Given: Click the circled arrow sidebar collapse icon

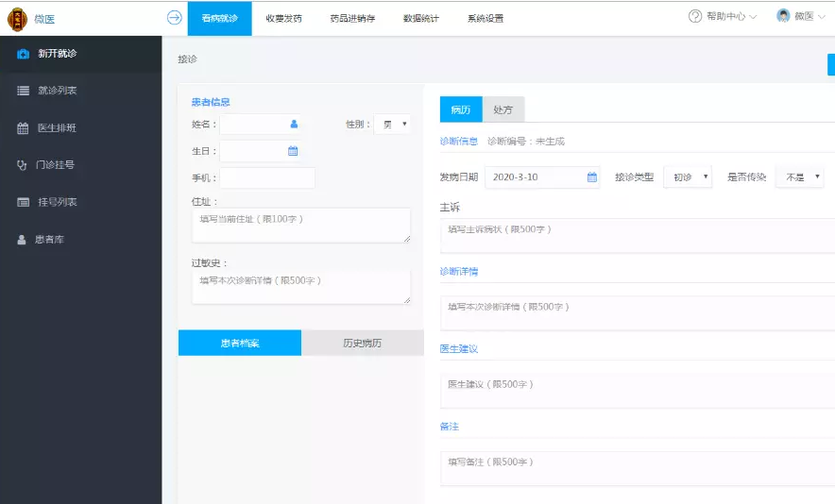Looking at the screenshot, I should click(174, 17).
